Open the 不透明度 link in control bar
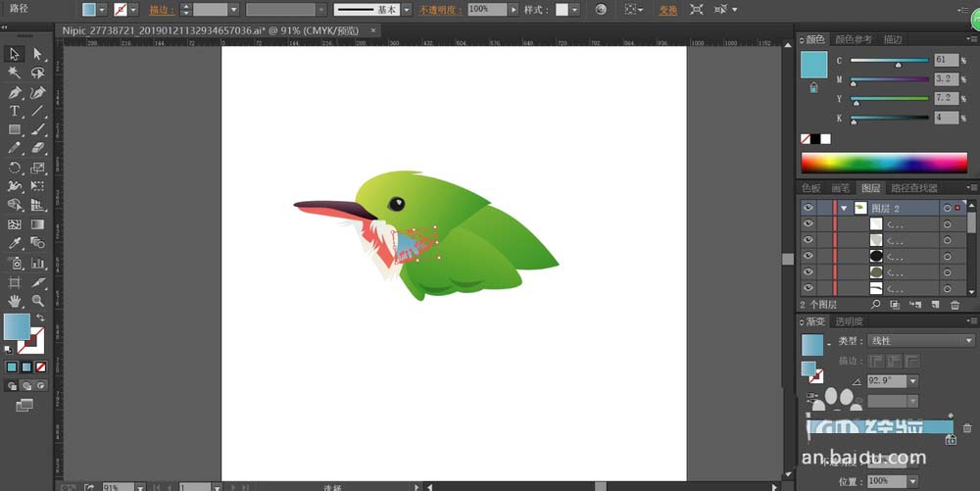This screenshot has width=980, height=491. point(441,10)
